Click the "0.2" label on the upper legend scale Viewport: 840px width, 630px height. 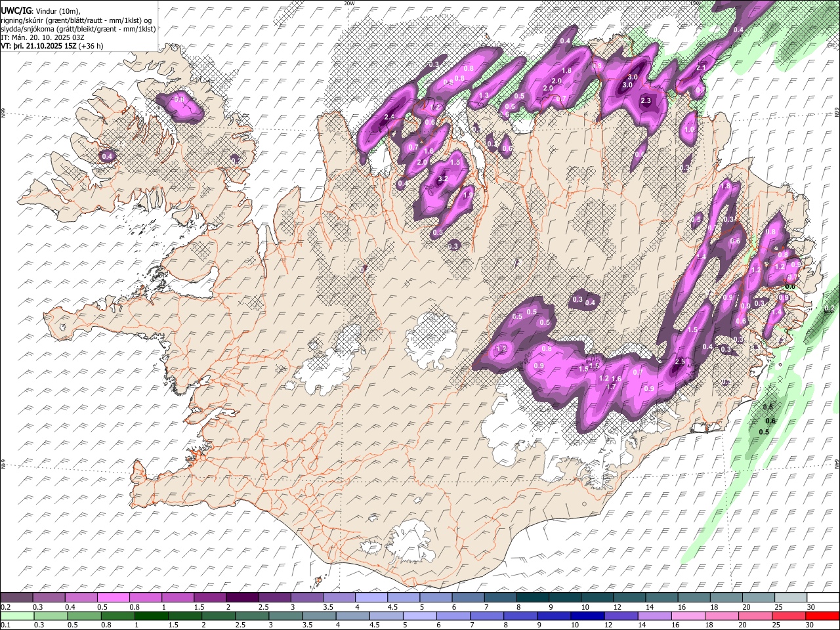click(x=5, y=607)
